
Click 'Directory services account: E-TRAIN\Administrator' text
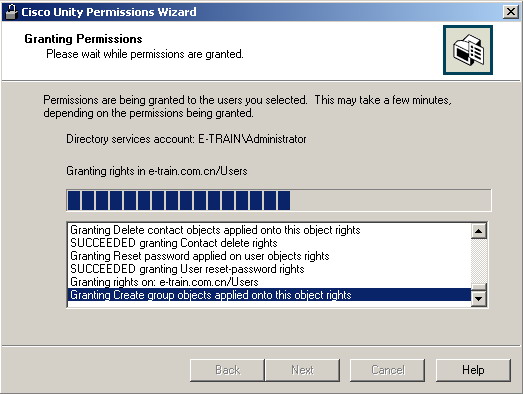pyautogui.click(x=186, y=139)
